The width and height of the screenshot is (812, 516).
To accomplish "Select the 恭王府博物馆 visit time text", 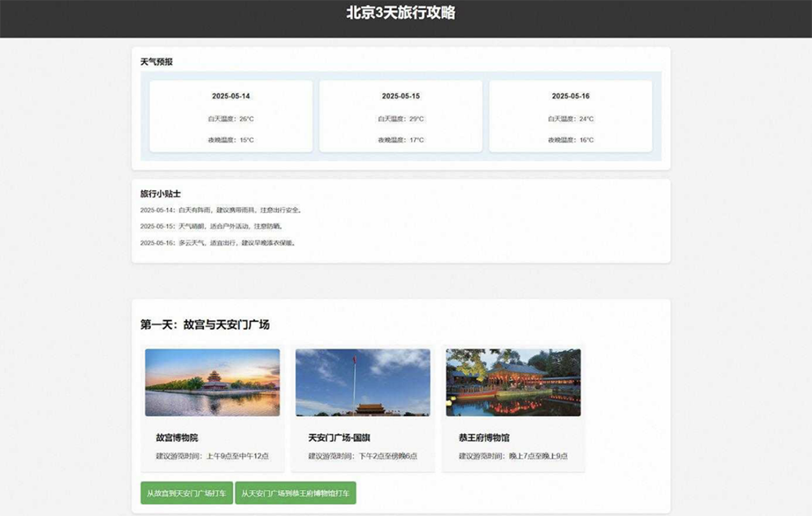I will (513, 456).
